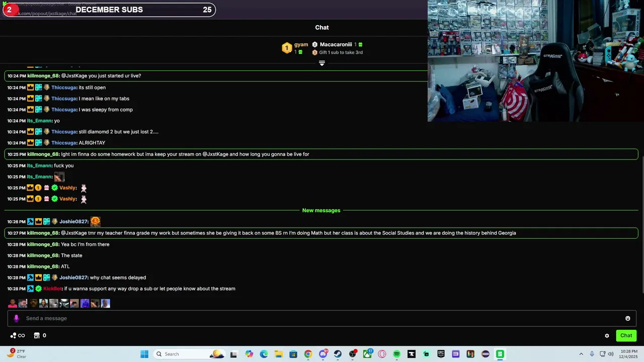The image size is (644, 362).
Task: Click the December Subs goal bar
Action: click(108, 10)
